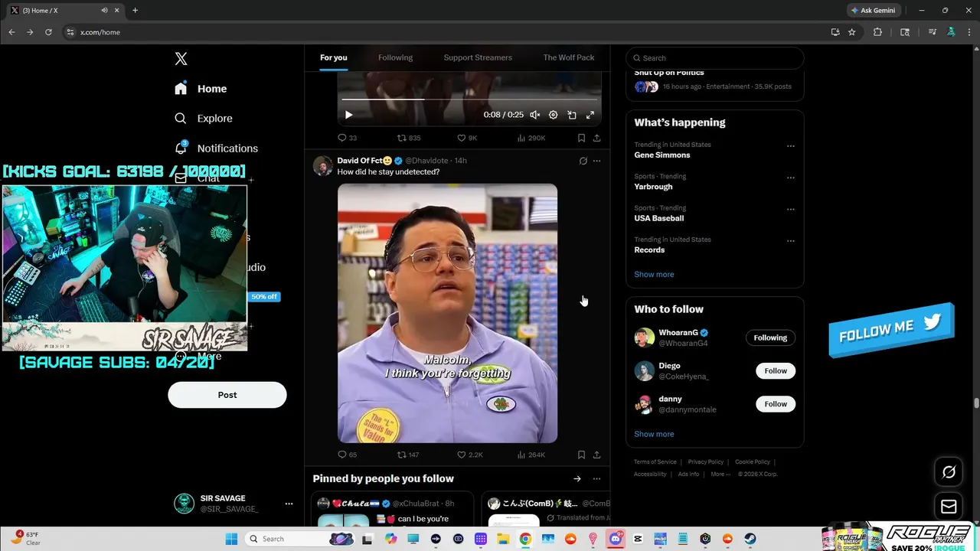This screenshot has height=551, width=980.
Task: Share the video post
Action: tap(596, 138)
